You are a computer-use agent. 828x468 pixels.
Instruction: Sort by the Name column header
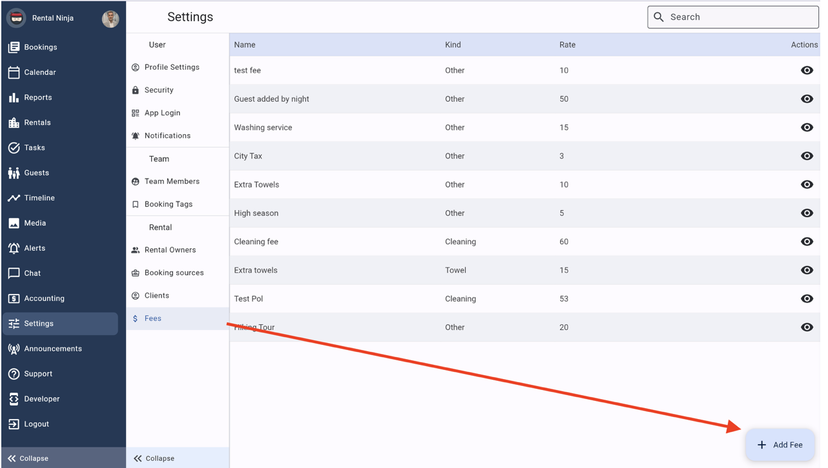point(244,45)
